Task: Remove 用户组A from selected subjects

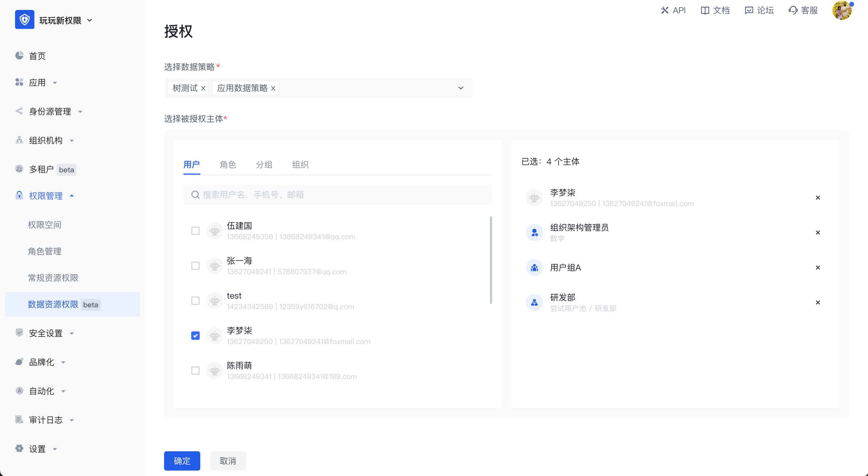Action: point(818,267)
